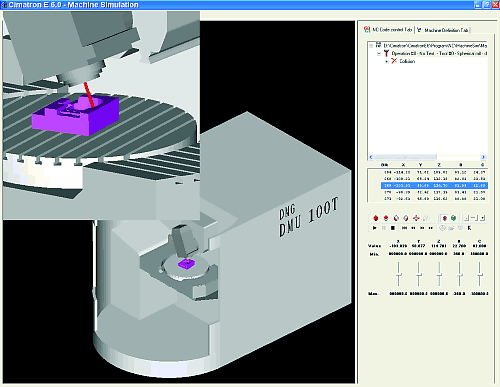This screenshot has width=500, height=387.
Task: Expand the Collision tree node
Action: pos(387,61)
